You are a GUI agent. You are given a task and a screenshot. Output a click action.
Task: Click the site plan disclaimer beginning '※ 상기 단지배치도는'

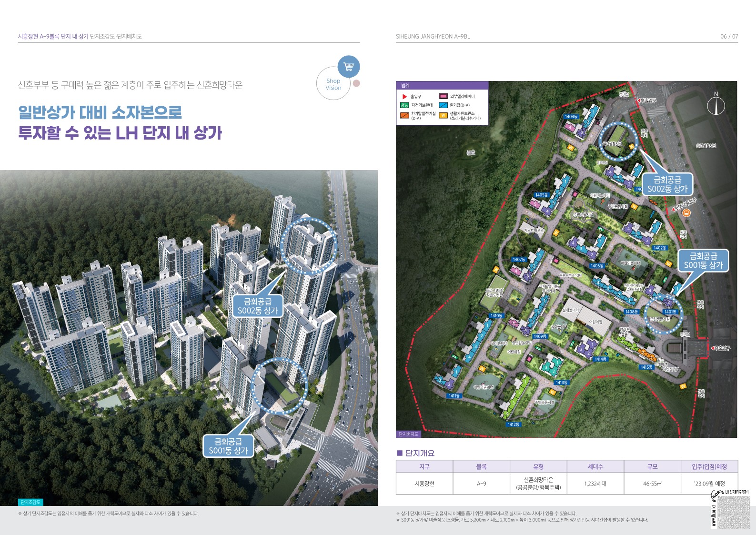pos(486,514)
